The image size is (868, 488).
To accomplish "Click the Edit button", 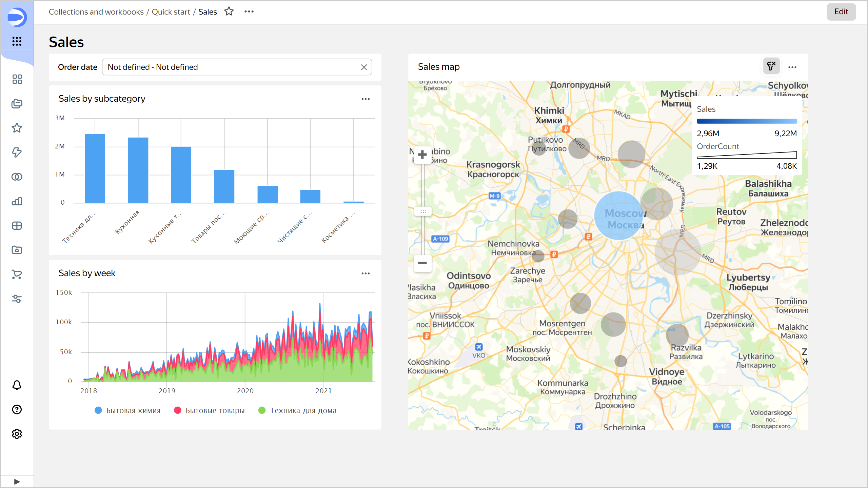I will (841, 12).
